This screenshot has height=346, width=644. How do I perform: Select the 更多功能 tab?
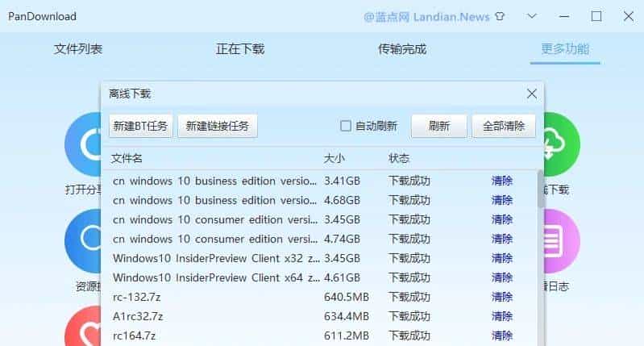pyautogui.click(x=565, y=49)
